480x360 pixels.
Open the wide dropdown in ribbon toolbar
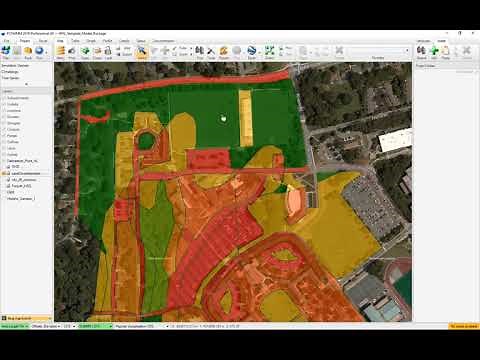(x=378, y=51)
